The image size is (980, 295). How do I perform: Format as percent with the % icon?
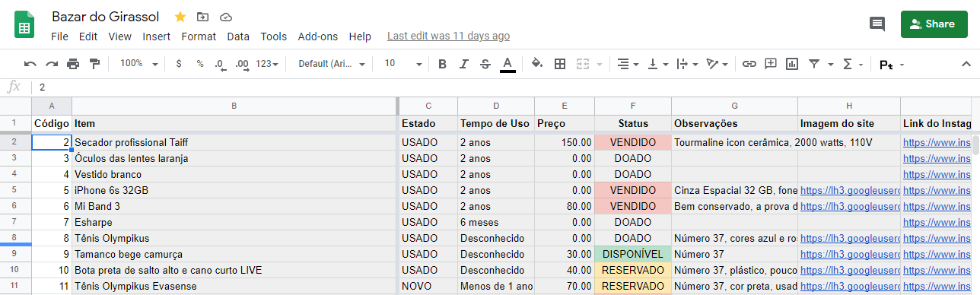pos(200,64)
